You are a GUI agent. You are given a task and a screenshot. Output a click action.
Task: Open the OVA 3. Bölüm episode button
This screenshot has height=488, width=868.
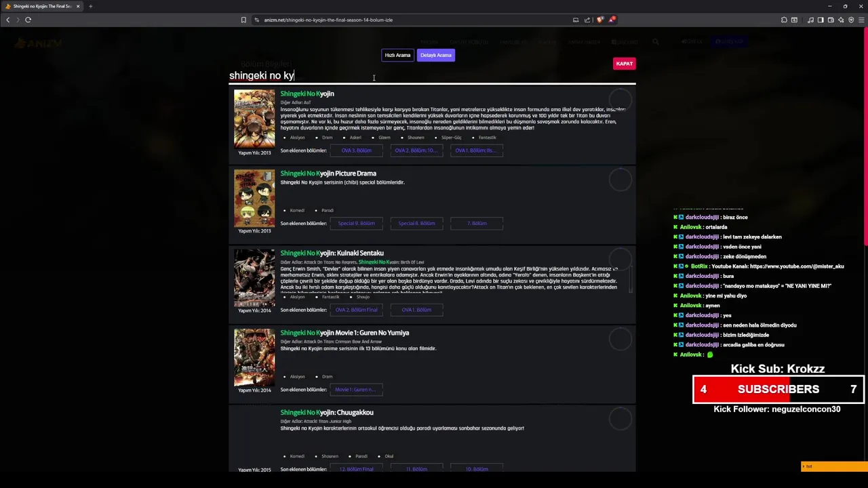(356, 150)
